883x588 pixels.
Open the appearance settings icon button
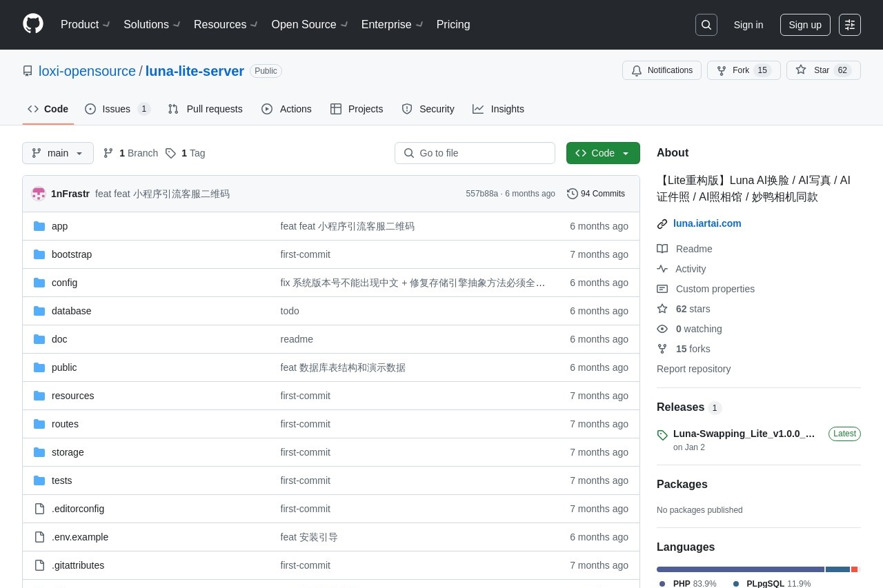pos(850,25)
